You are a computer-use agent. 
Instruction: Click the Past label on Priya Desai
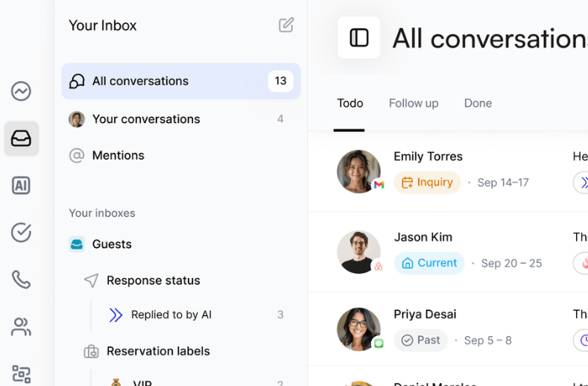click(x=420, y=341)
